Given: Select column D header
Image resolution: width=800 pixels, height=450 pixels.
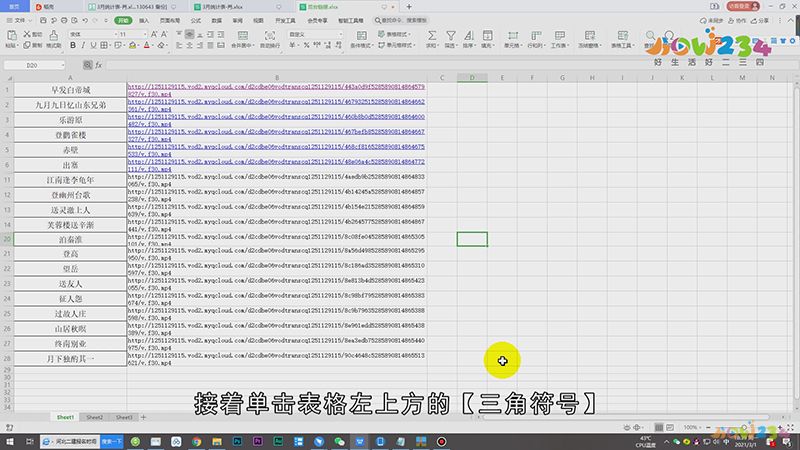Looking at the screenshot, I should tap(472, 78).
